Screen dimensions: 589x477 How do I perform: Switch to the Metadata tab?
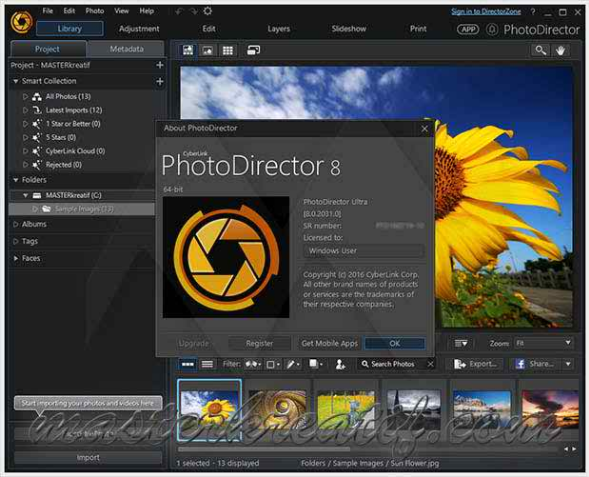pyautogui.click(x=127, y=49)
